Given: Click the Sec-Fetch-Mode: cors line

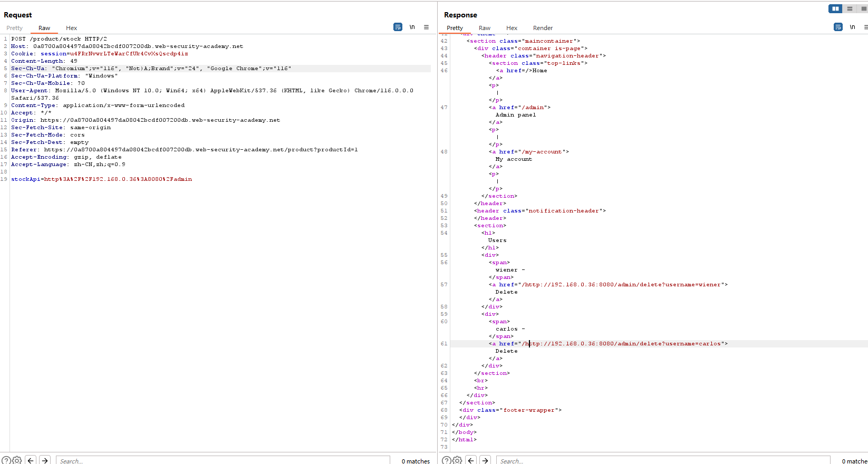Looking at the screenshot, I should coord(48,135).
